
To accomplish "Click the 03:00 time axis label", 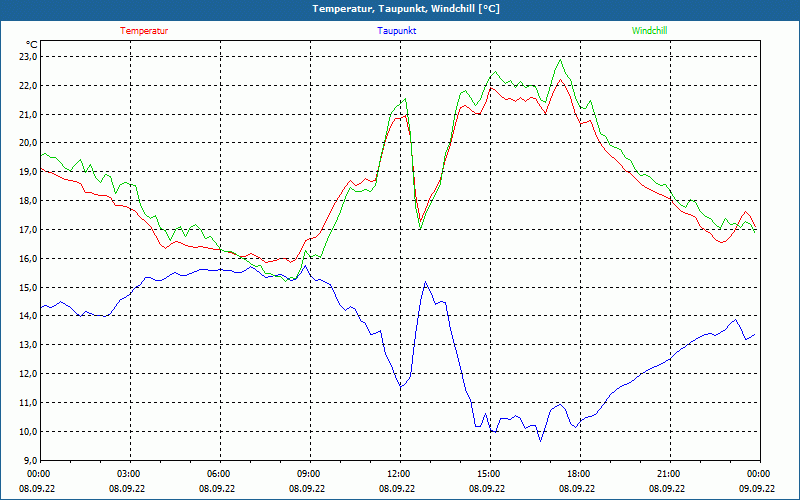I will point(131,474).
